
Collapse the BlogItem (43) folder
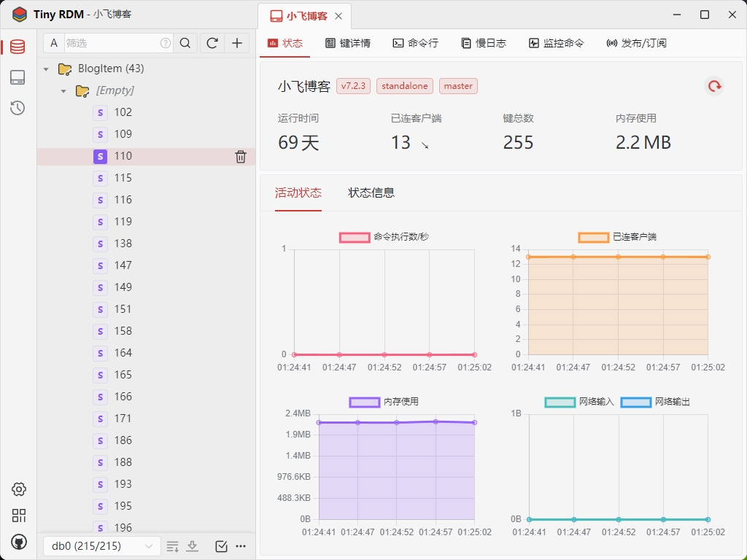point(47,69)
